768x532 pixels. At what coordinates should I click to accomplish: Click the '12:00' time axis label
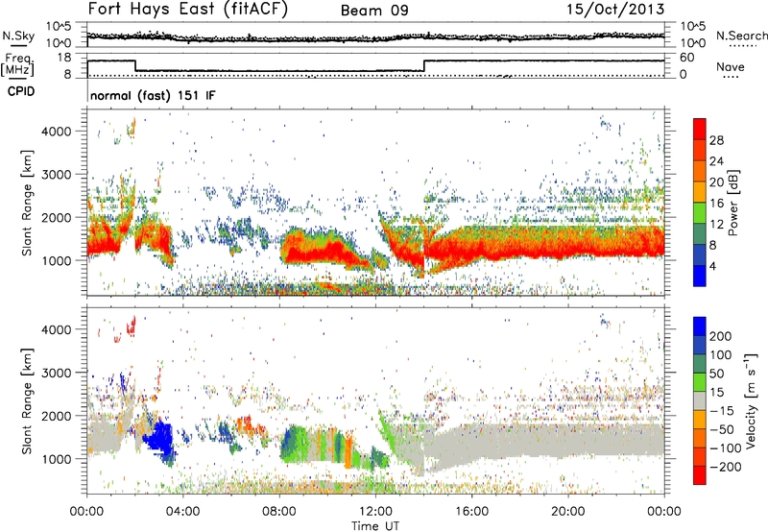[375, 512]
